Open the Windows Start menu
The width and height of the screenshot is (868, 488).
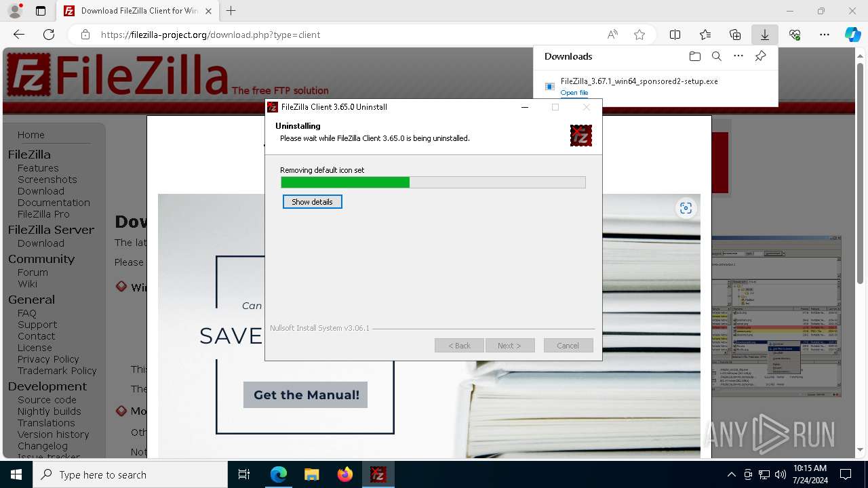[x=16, y=474]
